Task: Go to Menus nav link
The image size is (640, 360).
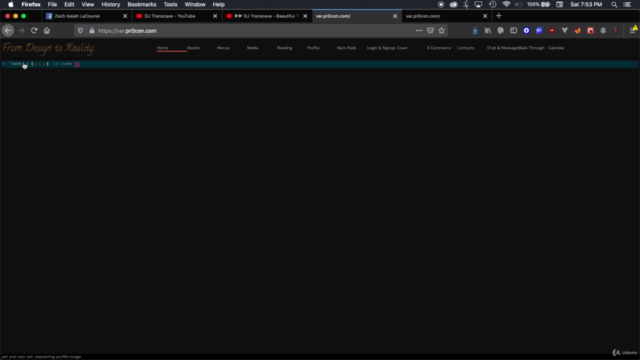Action: point(223,48)
